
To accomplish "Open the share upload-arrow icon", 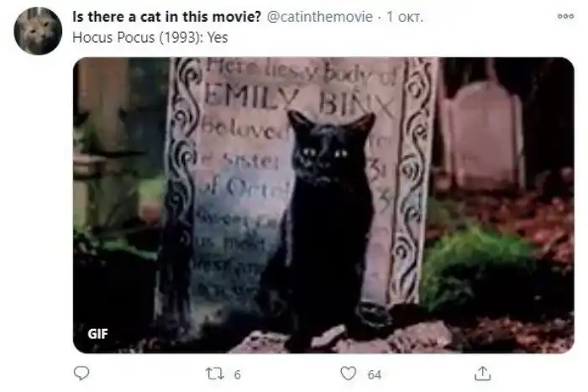I will (x=483, y=374).
